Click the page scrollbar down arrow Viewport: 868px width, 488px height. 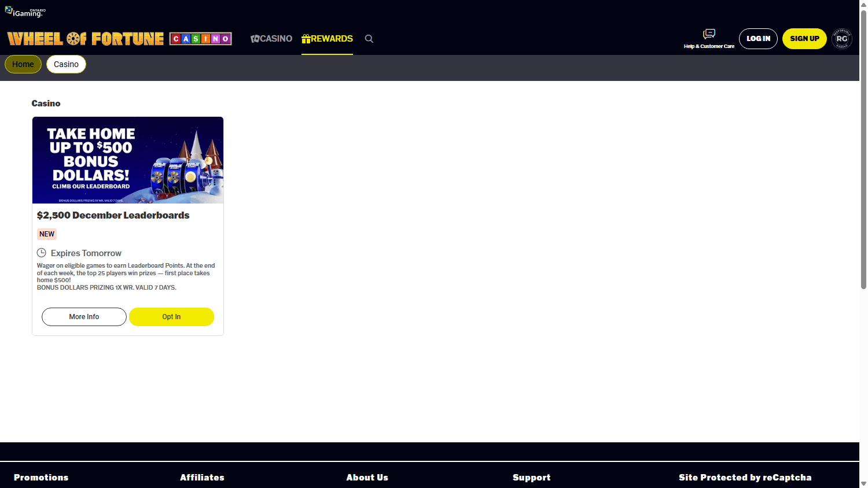(863, 483)
